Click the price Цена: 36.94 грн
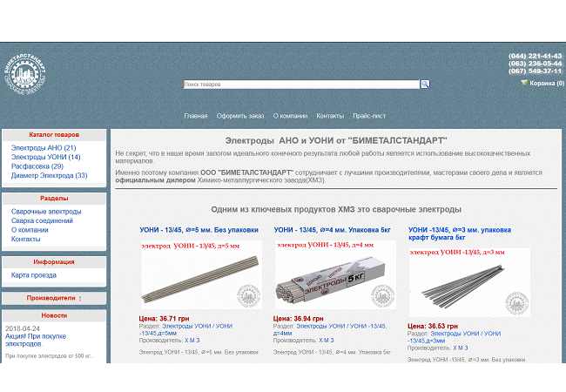Image resolution: width=566 pixels, height=392 pixels. coord(298,319)
